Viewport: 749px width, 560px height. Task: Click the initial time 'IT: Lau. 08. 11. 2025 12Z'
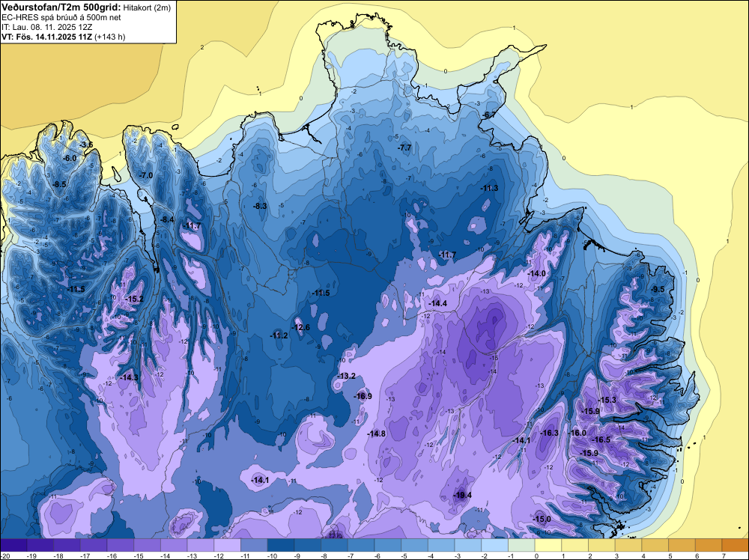[46, 27]
